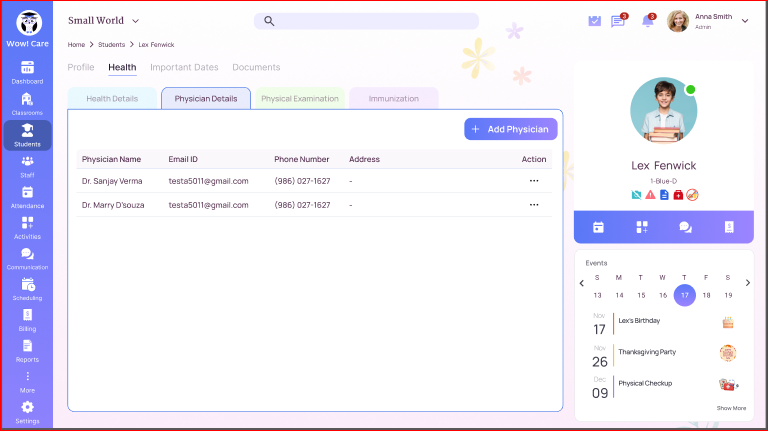
Task: Open the Settings gear in sidebar
Action: tap(27, 410)
